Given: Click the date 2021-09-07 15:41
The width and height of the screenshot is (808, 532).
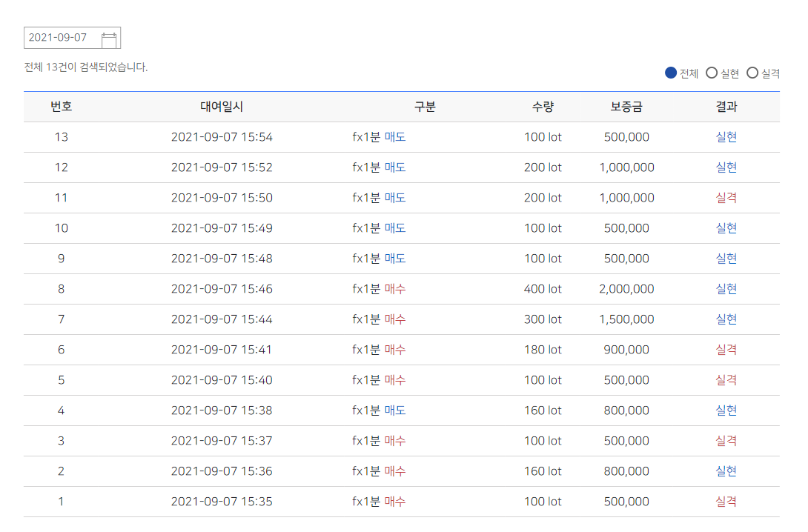Looking at the screenshot, I should point(222,350).
